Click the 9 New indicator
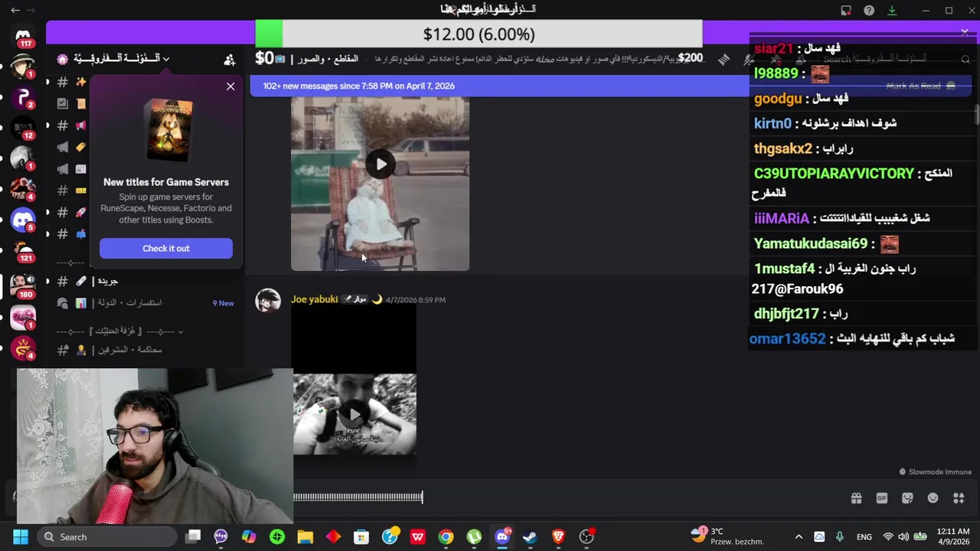980x551 pixels. tap(223, 303)
